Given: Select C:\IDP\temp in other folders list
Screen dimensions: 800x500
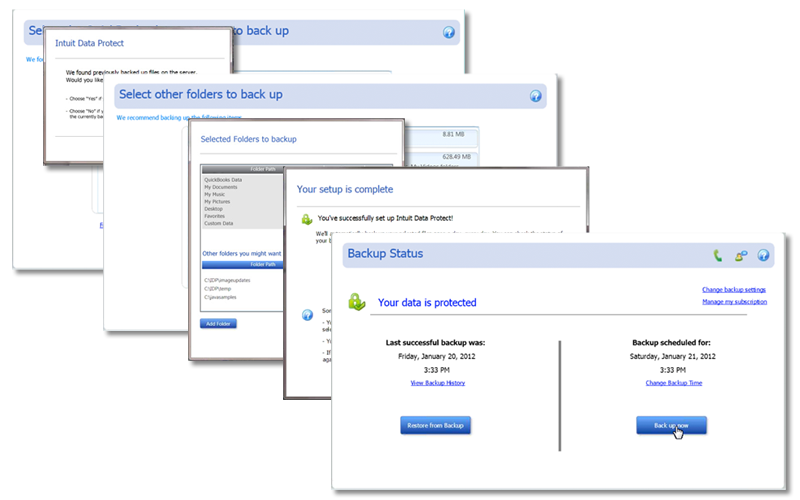Looking at the screenshot, I should pyautogui.click(x=218, y=289).
